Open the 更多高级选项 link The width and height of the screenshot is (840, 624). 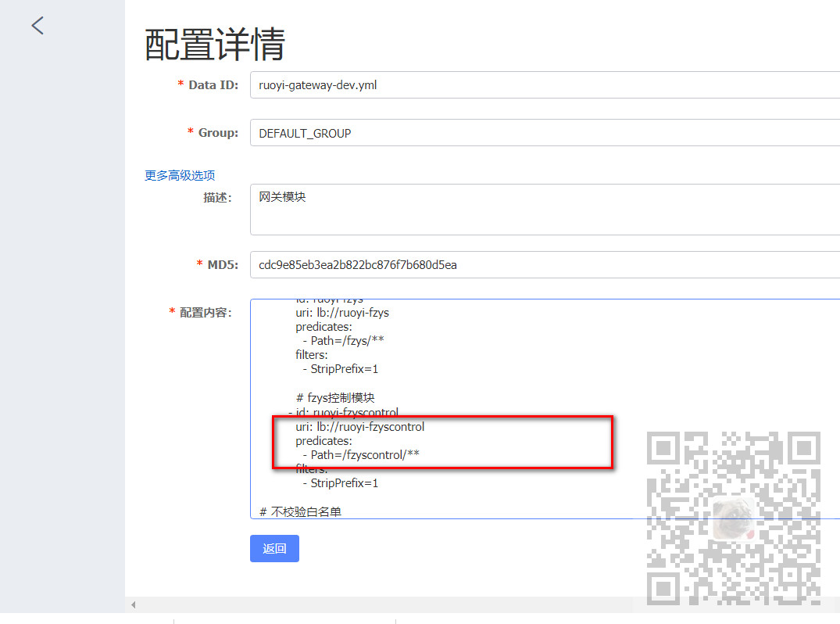180,175
